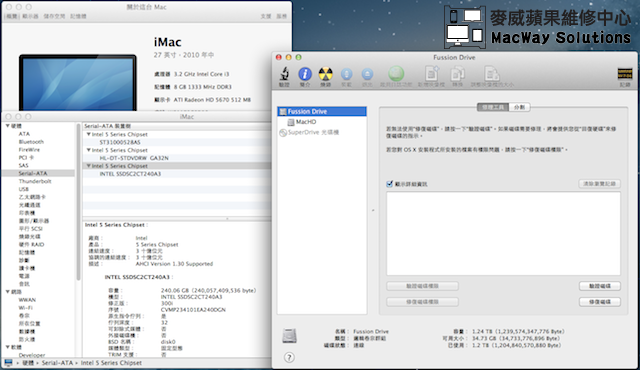The image size is (640, 370).
Task: Select WWAN under network section
Action: (27, 300)
